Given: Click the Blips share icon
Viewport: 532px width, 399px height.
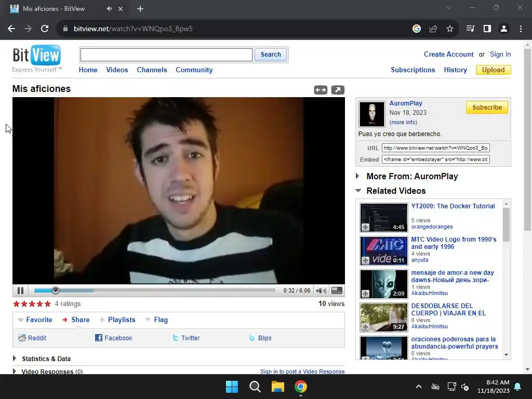Looking at the screenshot, I should [252, 338].
